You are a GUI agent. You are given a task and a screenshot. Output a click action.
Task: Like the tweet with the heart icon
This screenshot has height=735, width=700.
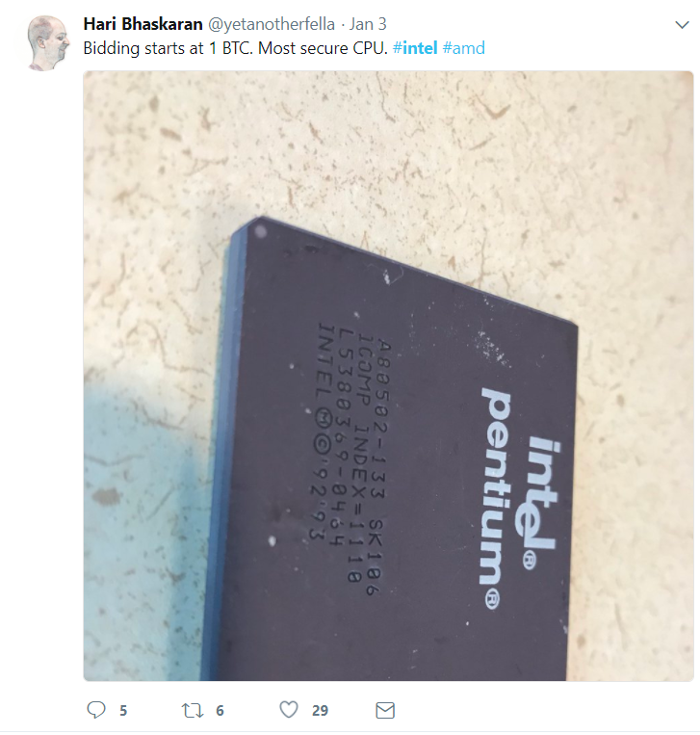[x=289, y=710]
